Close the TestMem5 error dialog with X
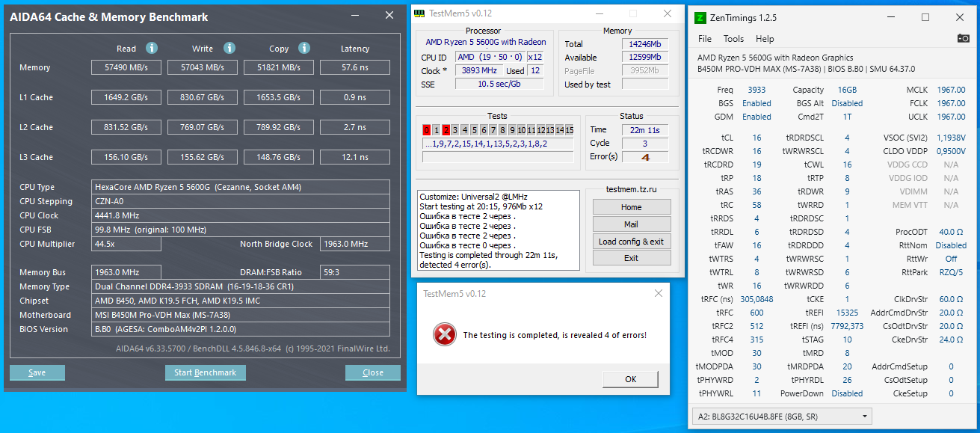 click(x=658, y=293)
